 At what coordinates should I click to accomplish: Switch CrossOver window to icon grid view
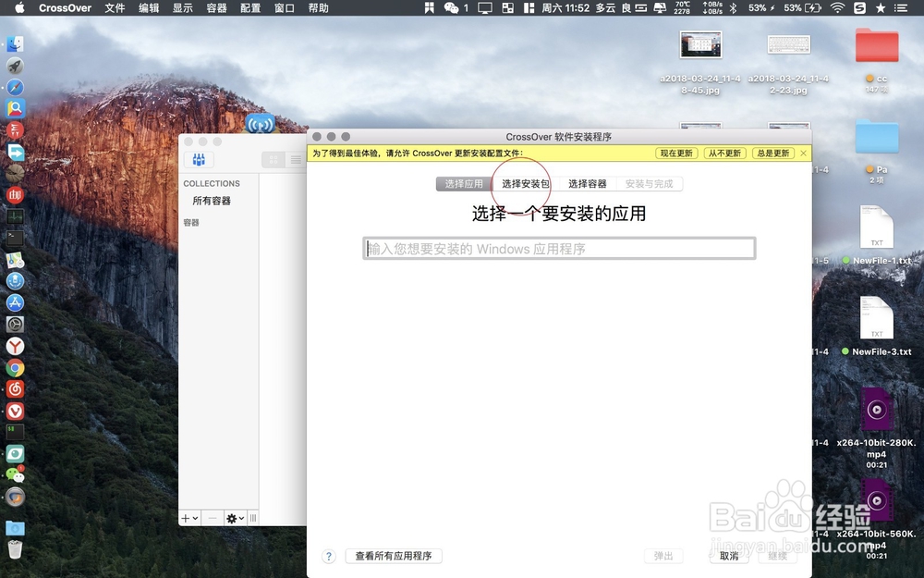click(273, 160)
